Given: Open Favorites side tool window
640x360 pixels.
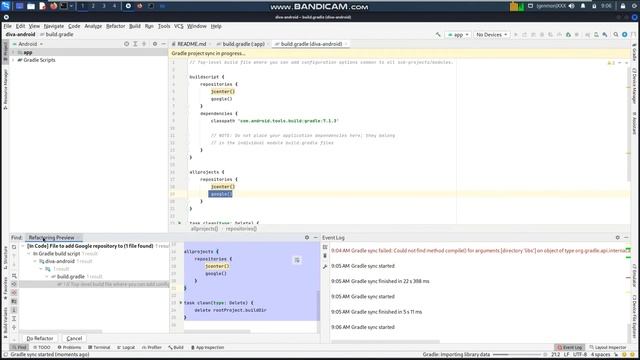Looking at the screenshot, I should coord(5,288).
